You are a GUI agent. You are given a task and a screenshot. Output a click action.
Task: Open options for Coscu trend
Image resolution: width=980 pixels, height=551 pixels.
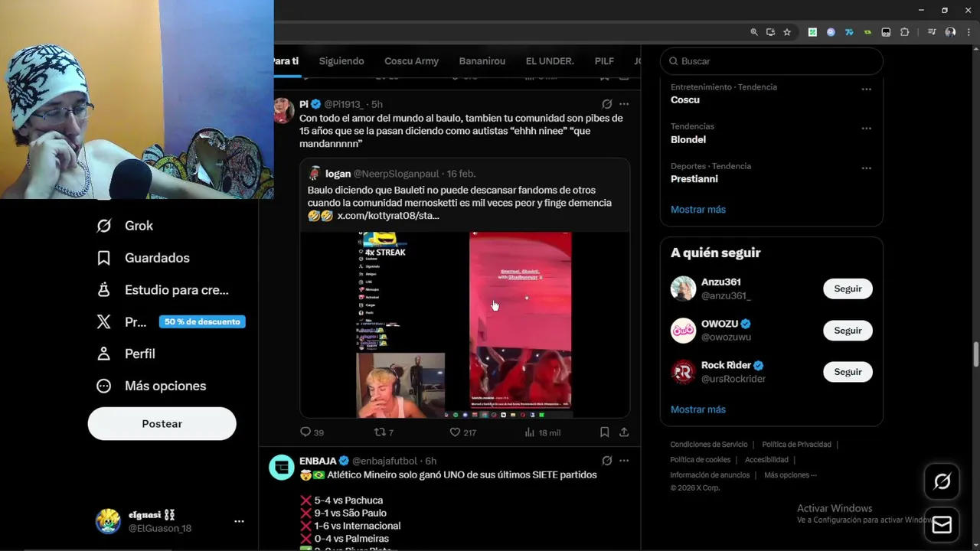point(866,89)
